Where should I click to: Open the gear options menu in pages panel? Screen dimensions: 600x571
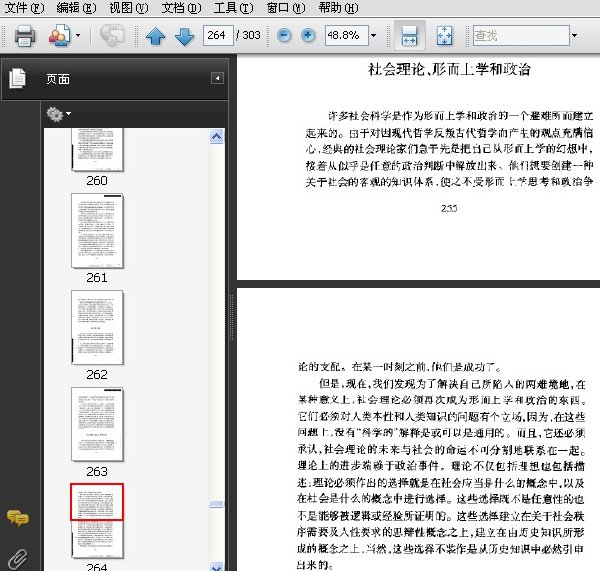coord(58,114)
